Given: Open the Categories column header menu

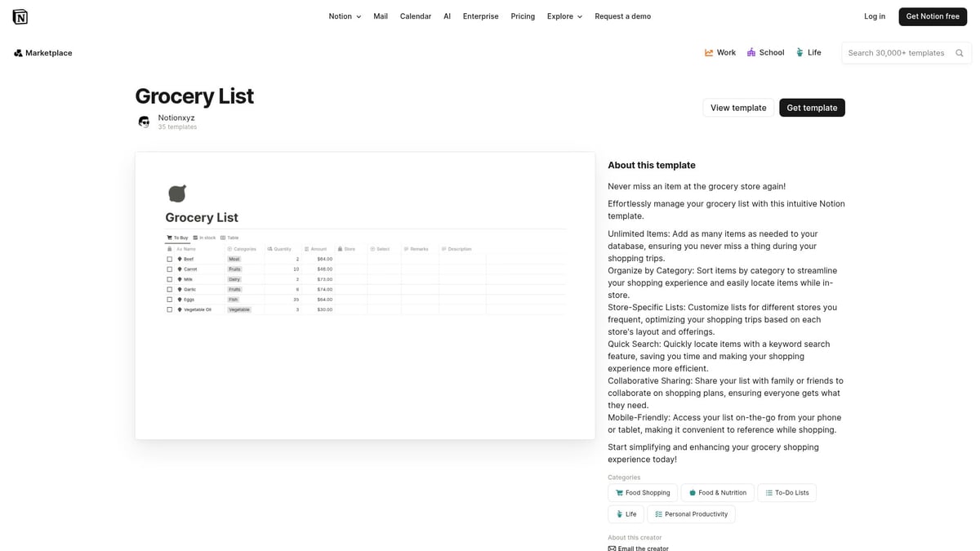Looking at the screenshot, I should click(243, 249).
